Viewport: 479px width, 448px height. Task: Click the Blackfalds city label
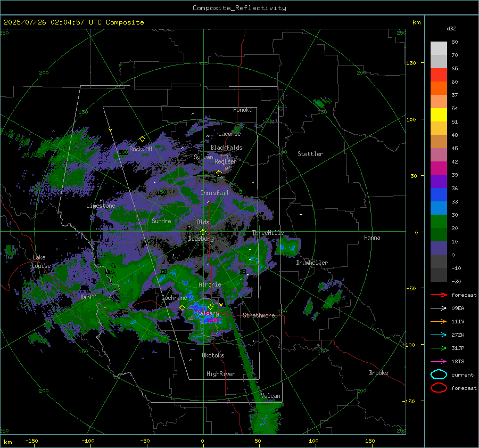click(x=226, y=148)
